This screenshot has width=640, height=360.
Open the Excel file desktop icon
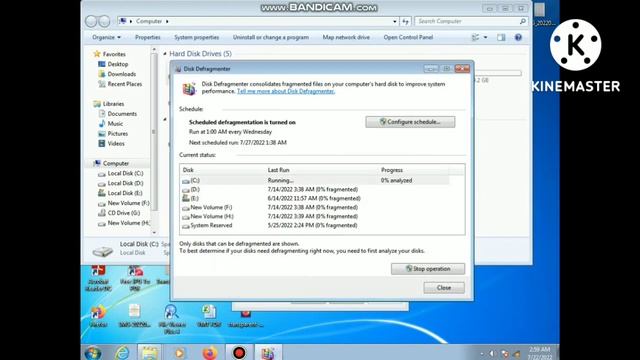[x=209, y=316]
